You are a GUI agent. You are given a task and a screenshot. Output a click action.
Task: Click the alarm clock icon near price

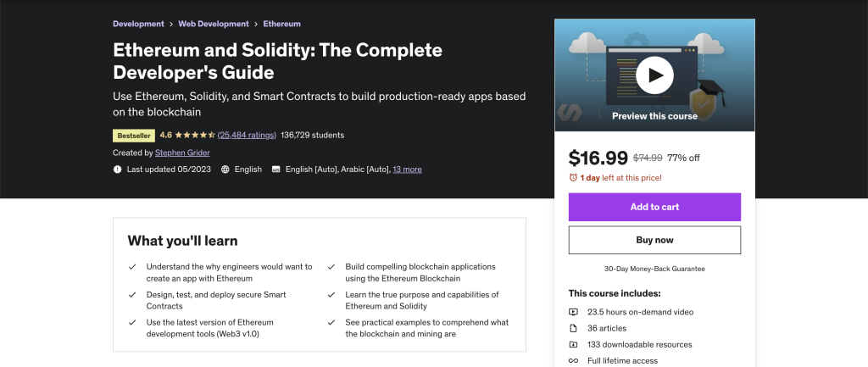[x=573, y=178]
